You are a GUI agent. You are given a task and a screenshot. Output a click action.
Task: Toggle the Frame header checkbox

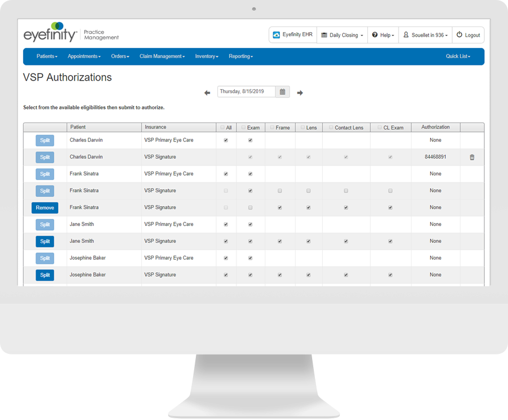(272, 128)
